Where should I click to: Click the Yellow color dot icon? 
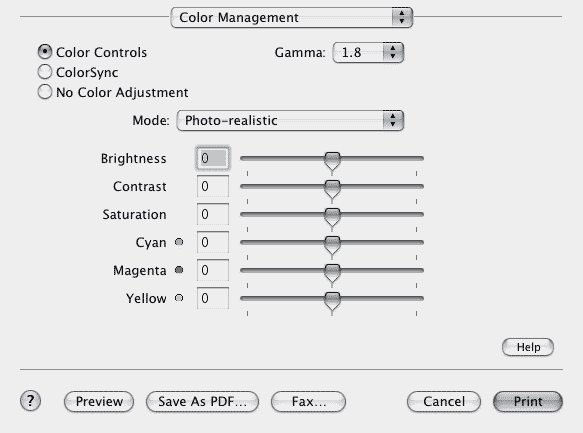(x=179, y=298)
